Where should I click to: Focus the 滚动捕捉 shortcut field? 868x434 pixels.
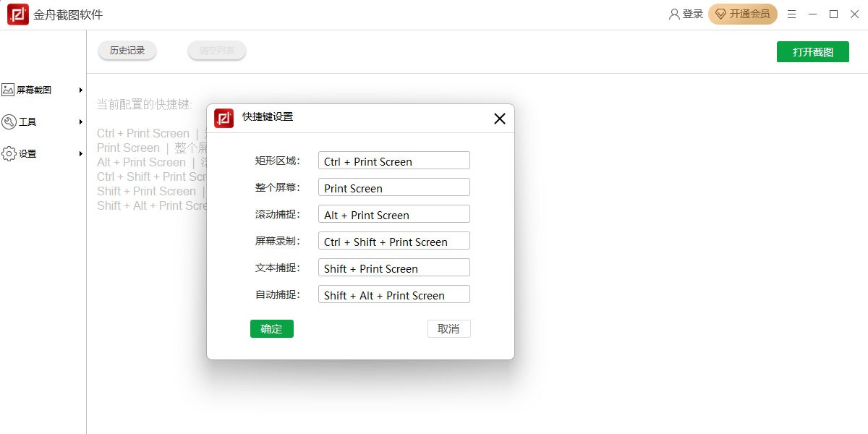click(393, 214)
